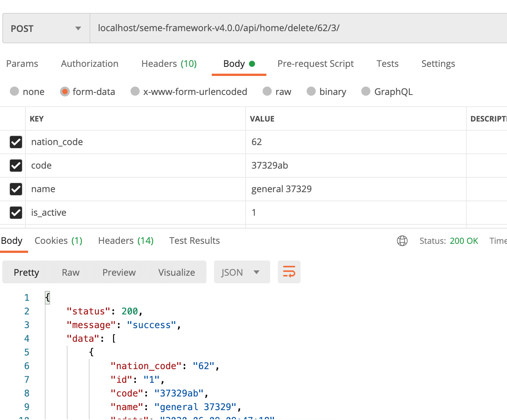Click the request URL field

point(298,28)
